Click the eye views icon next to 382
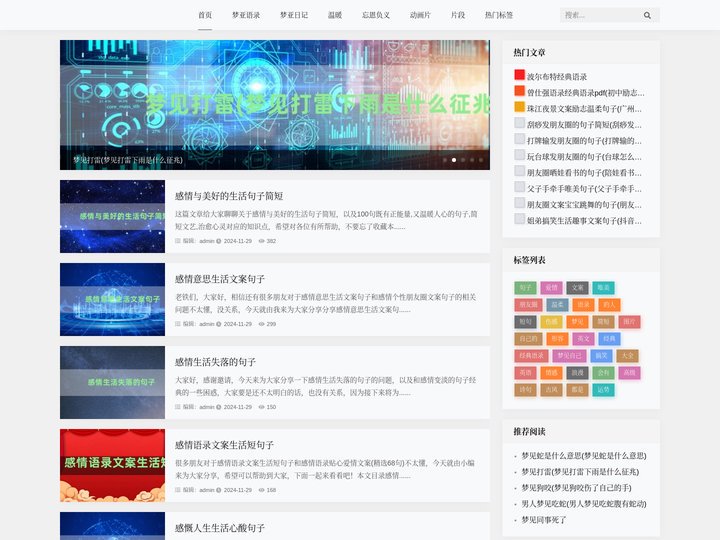 [x=261, y=241]
